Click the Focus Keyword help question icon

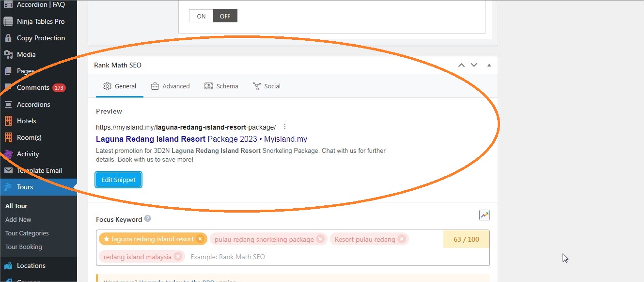coord(148,219)
